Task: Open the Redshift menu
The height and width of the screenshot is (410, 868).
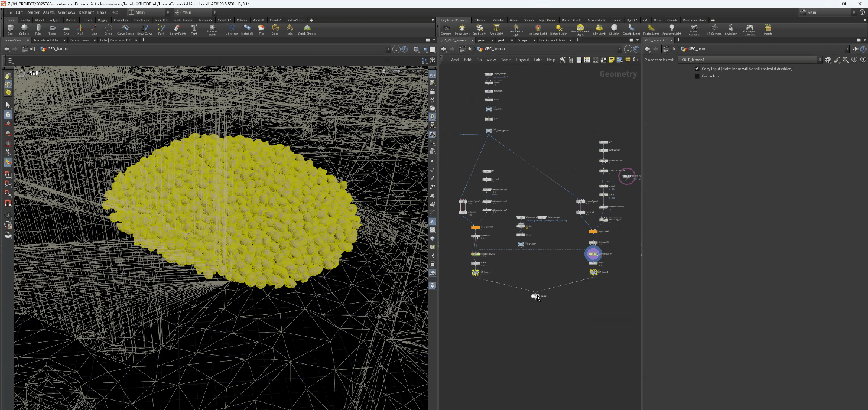Action: point(86,12)
